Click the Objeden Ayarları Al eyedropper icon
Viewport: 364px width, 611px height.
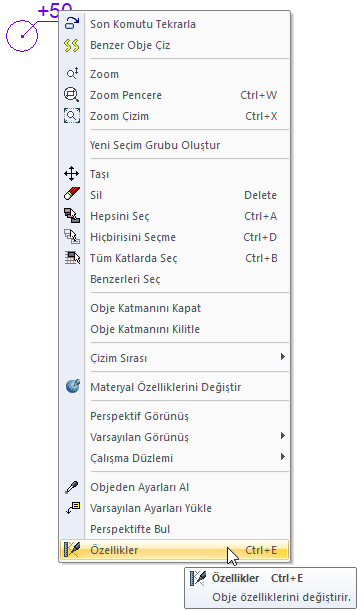(72, 487)
